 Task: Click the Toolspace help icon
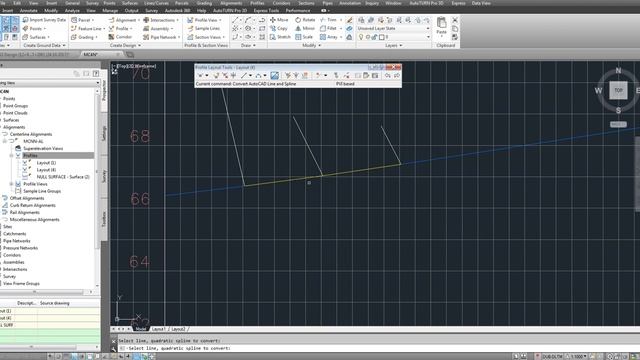tap(96, 73)
